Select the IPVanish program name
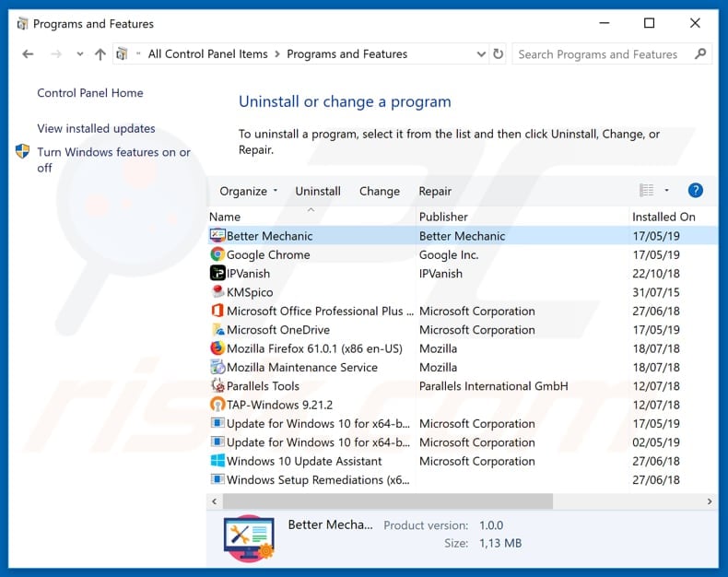The height and width of the screenshot is (577, 728). coord(248,274)
